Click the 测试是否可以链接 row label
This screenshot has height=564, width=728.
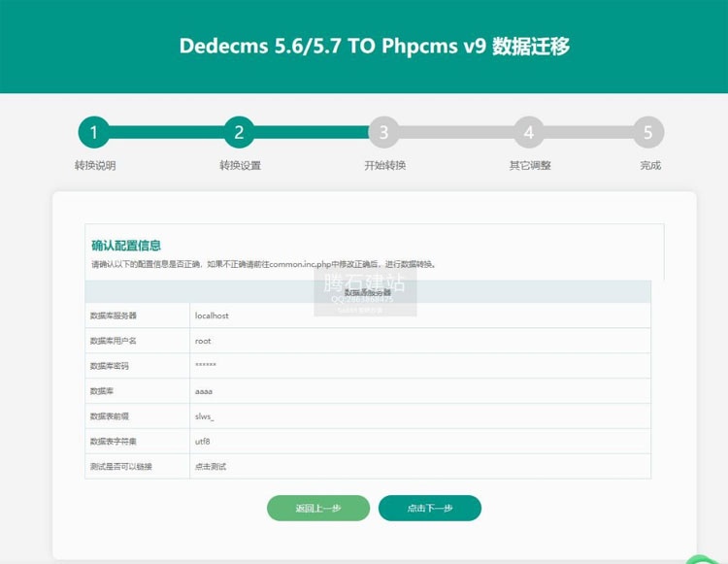point(120,467)
